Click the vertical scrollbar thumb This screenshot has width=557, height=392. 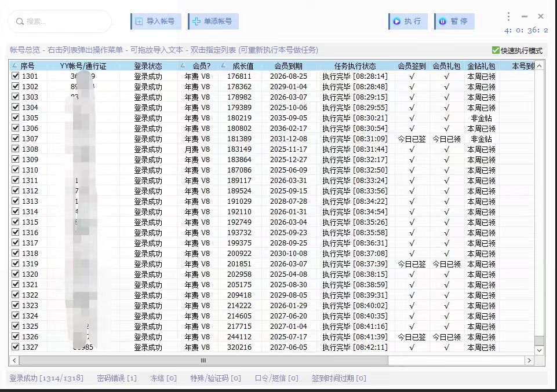click(x=539, y=340)
